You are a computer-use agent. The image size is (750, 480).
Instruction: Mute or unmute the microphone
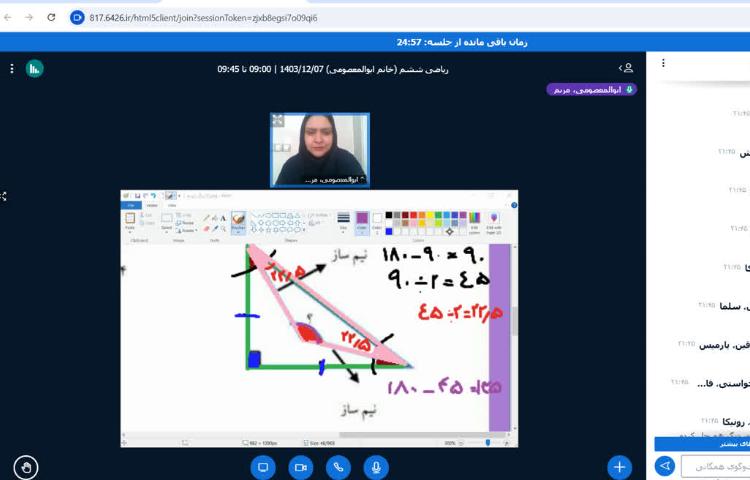click(x=376, y=466)
